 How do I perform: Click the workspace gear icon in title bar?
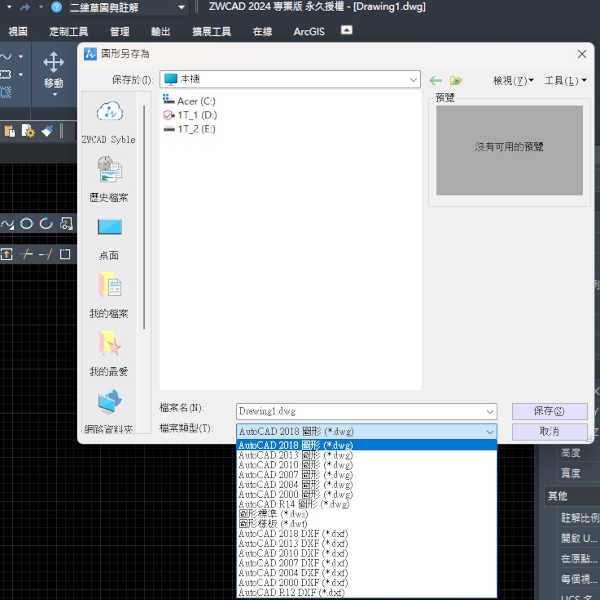[57, 7]
